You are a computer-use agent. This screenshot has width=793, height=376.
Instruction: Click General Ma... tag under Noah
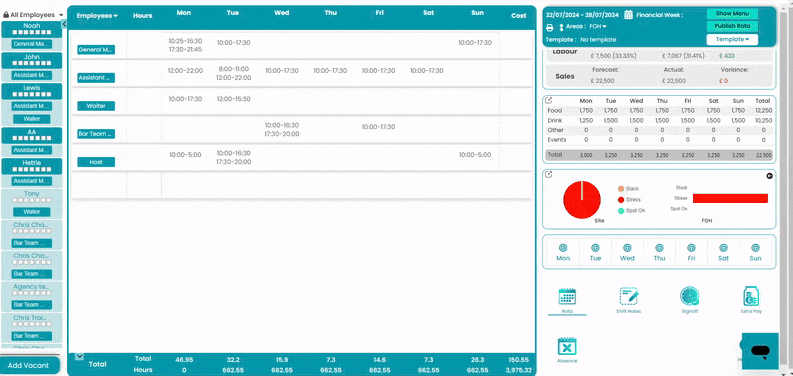click(32, 44)
